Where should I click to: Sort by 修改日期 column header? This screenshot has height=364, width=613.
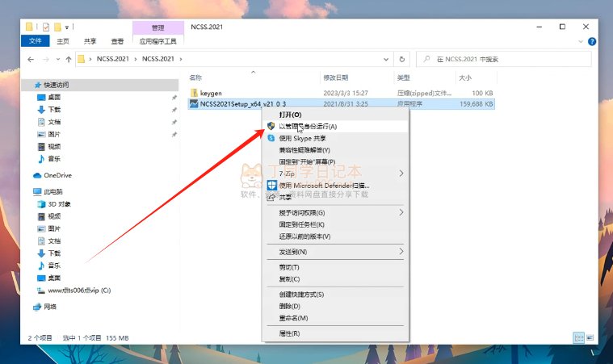click(x=335, y=77)
